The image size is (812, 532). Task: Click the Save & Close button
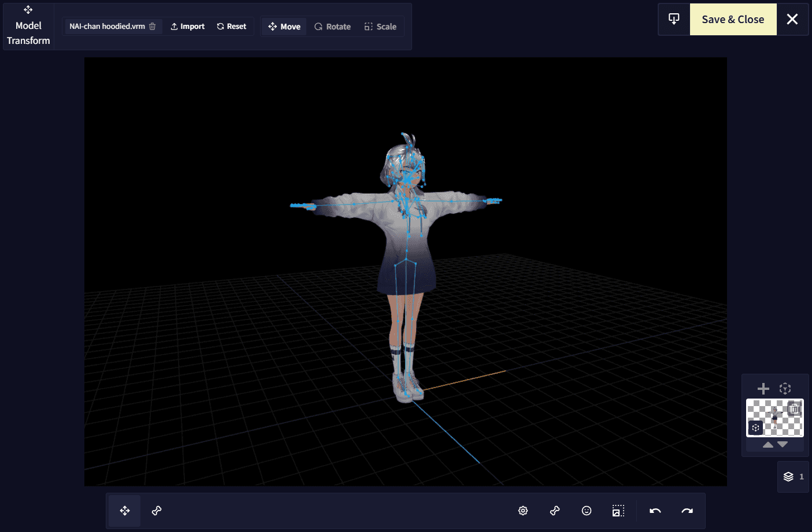(x=733, y=19)
